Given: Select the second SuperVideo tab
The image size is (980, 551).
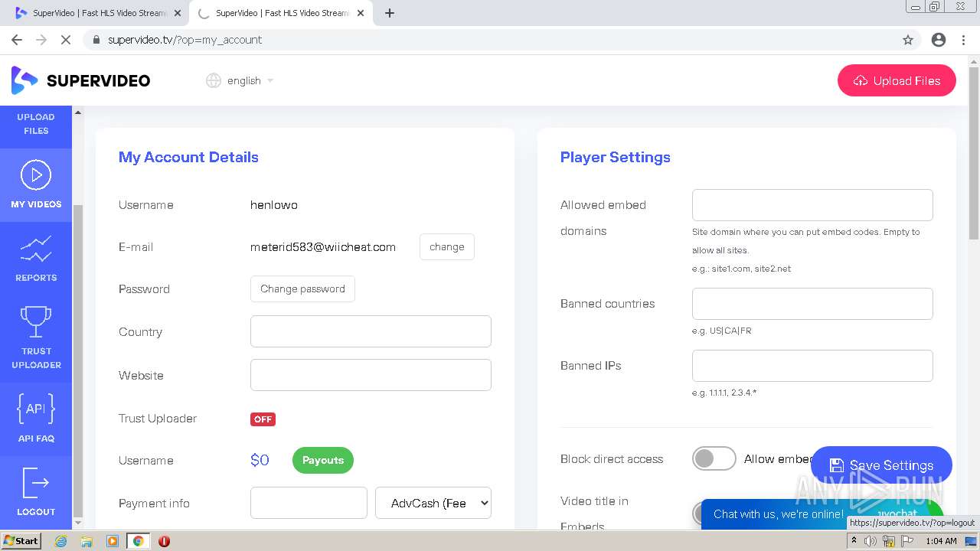Looking at the screenshot, I should (x=279, y=13).
